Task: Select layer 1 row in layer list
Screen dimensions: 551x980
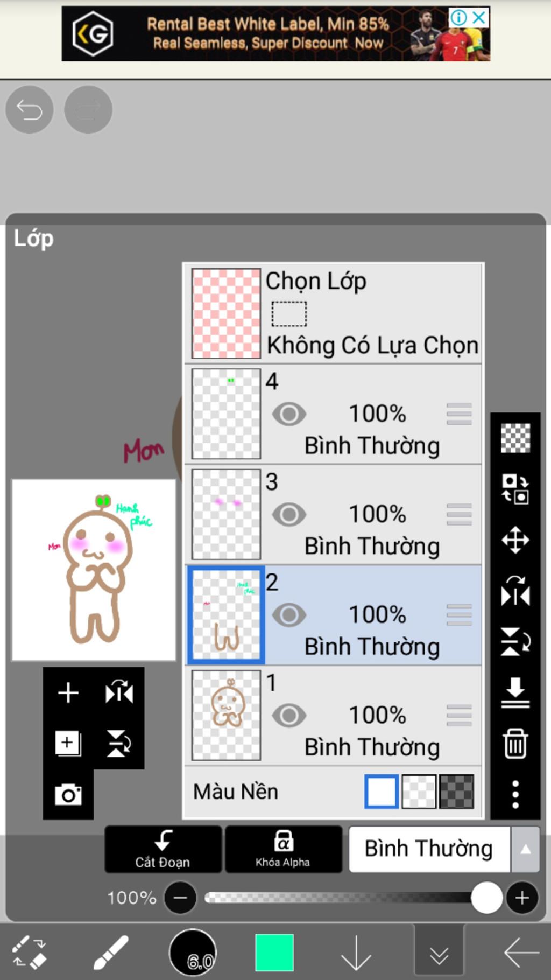Action: (x=334, y=716)
